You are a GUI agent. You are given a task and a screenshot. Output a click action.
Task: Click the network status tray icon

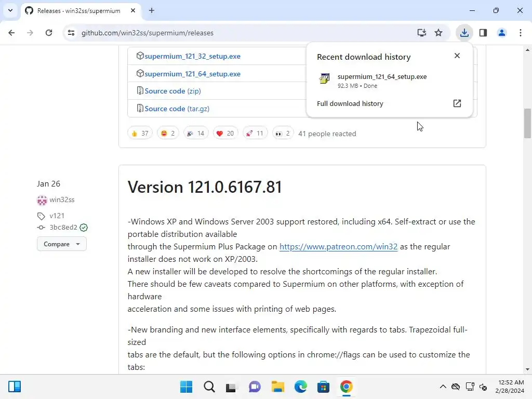(470, 387)
